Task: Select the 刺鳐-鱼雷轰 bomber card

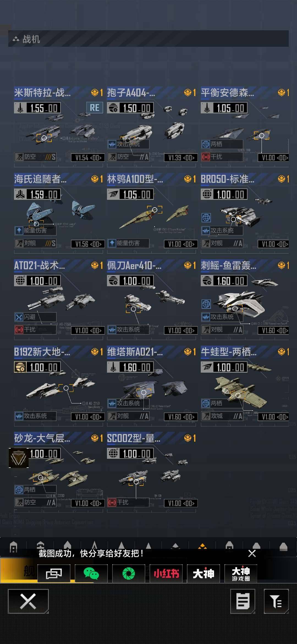Action: [245, 300]
